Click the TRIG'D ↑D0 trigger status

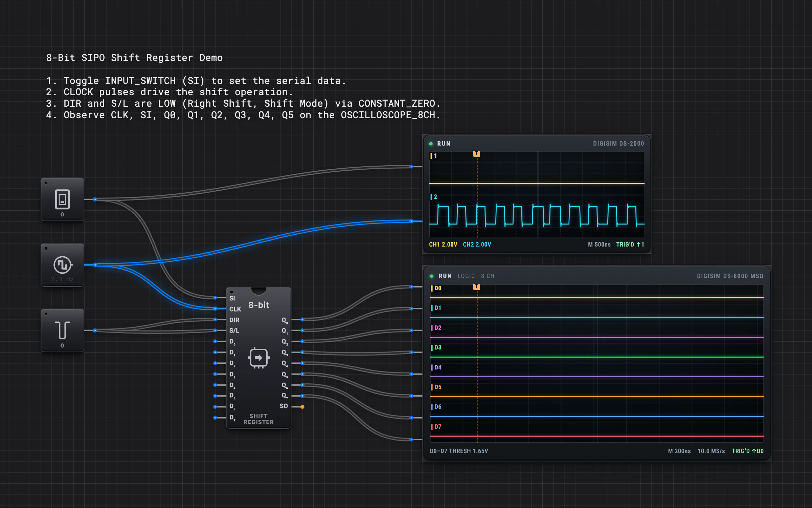747,451
